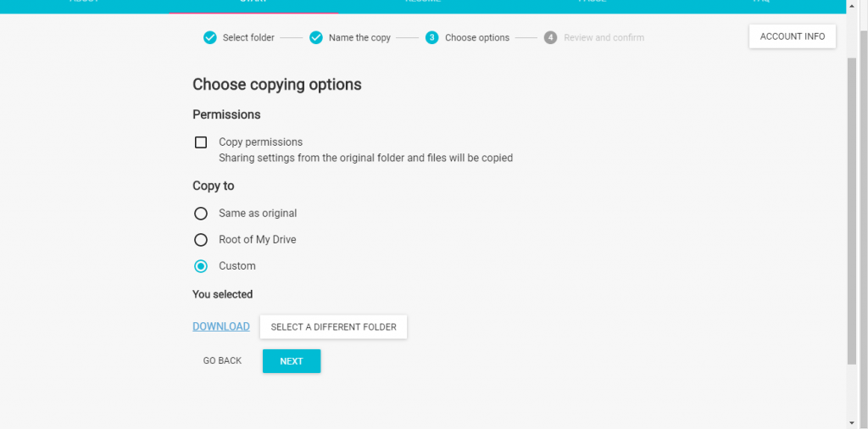Click Select a Different Folder button
Image resolution: width=868 pixels, height=429 pixels.
333,327
